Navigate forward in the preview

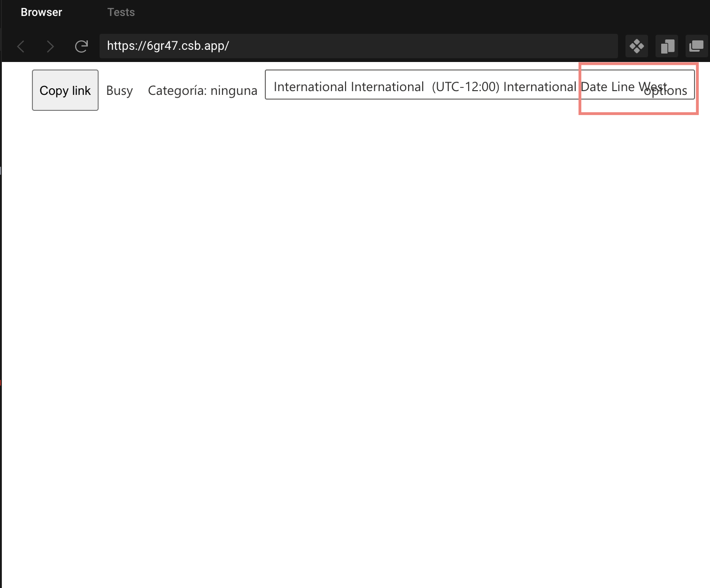click(x=50, y=46)
